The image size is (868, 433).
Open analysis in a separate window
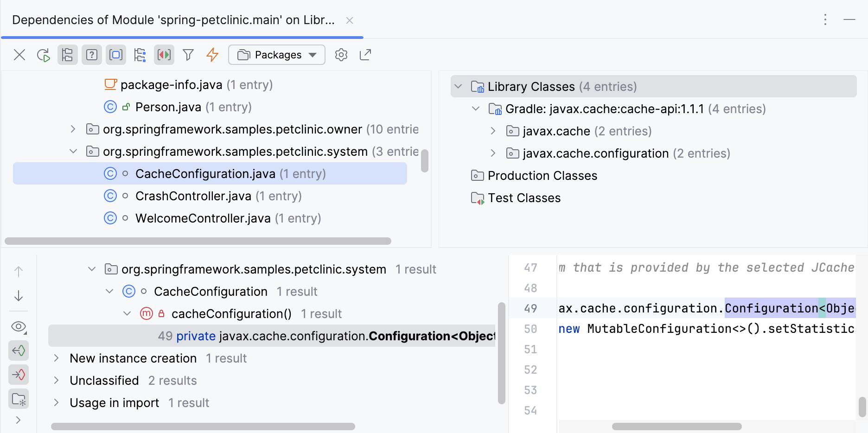point(365,55)
